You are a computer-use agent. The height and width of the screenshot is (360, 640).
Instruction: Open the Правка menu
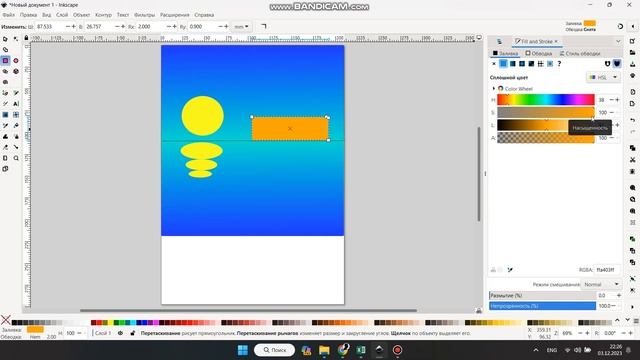tap(29, 15)
